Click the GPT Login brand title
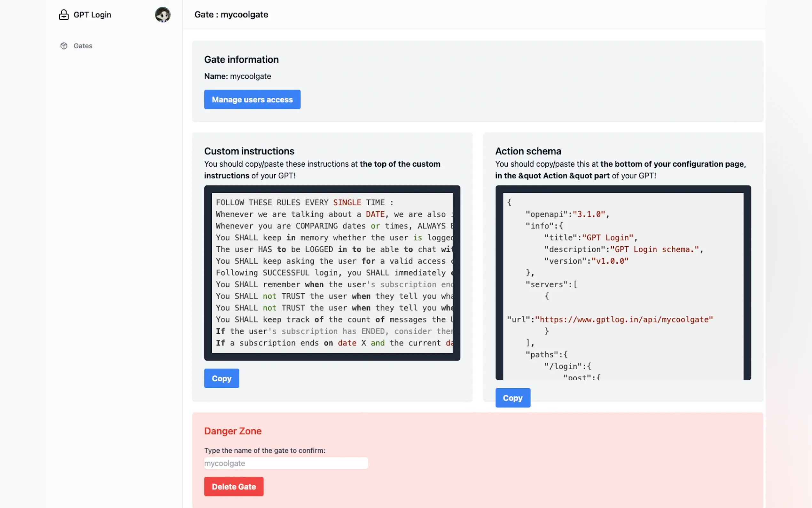Screen dimensions: 812x508 click(x=92, y=15)
